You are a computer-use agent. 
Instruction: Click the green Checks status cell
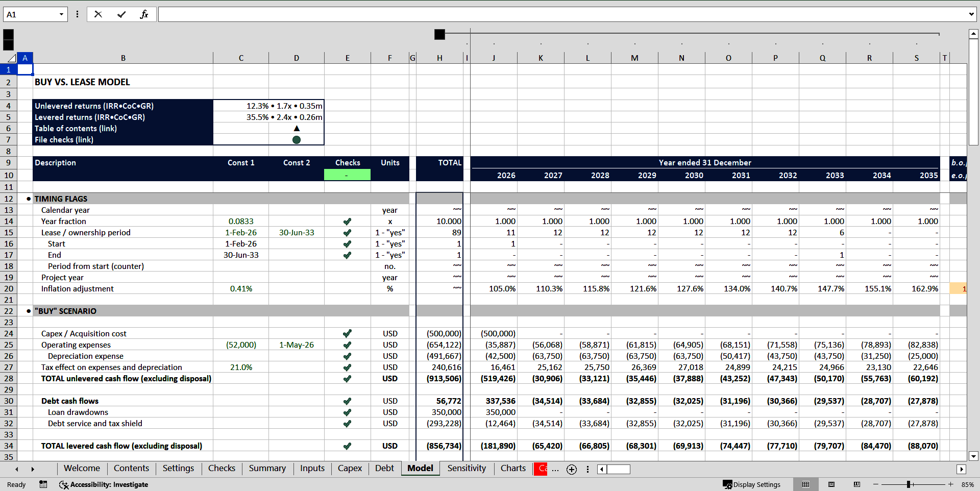coord(347,175)
